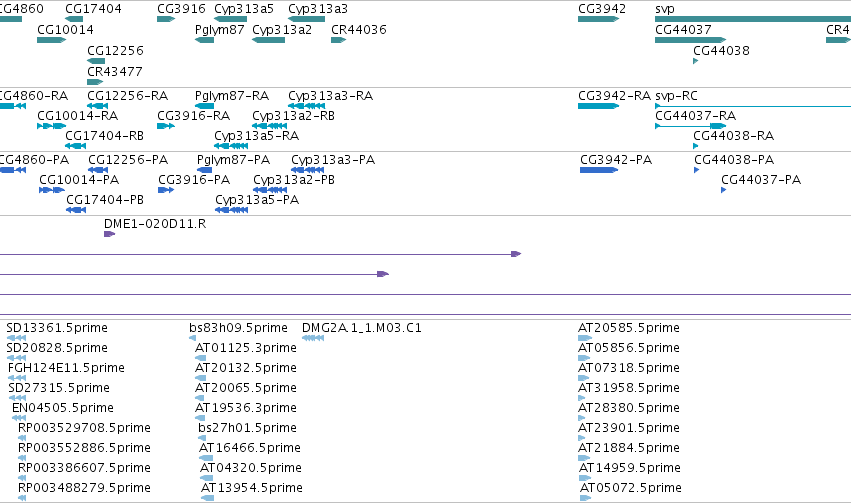This screenshot has height=503, width=851.
Task: Select EST SD27315.5prime
Action: (x=17, y=398)
